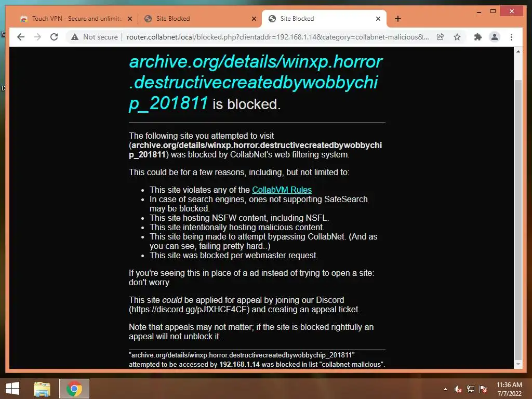Image resolution: width=532 pixels, height=399 pixels.
Task: Open the Windows Start menu
Action: (x=12, y=389)
